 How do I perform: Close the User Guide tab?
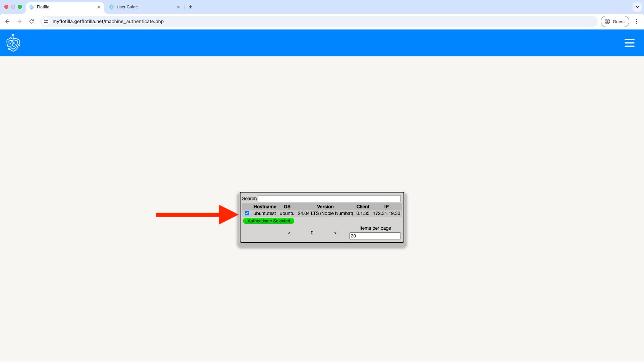(x=178, y=7)
